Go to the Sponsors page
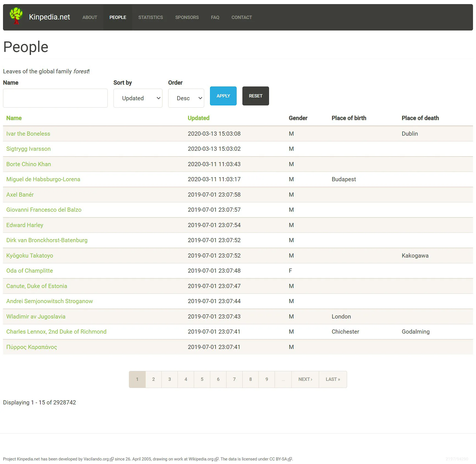 coord(187,17)
